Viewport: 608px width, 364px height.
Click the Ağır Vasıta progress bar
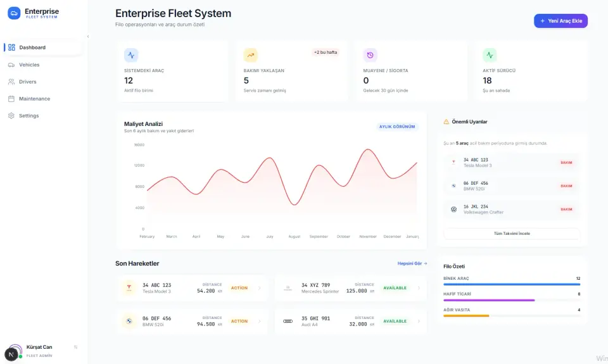(x=512, y=316)
